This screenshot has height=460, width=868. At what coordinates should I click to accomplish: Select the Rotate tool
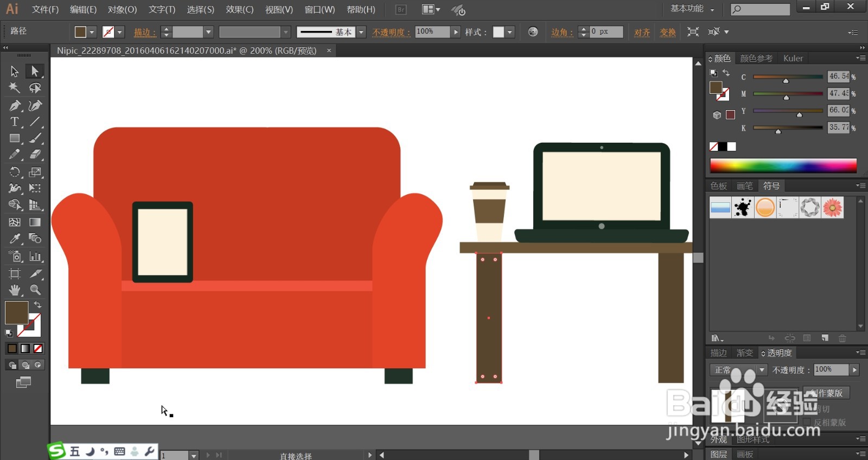tap(15, 172)
